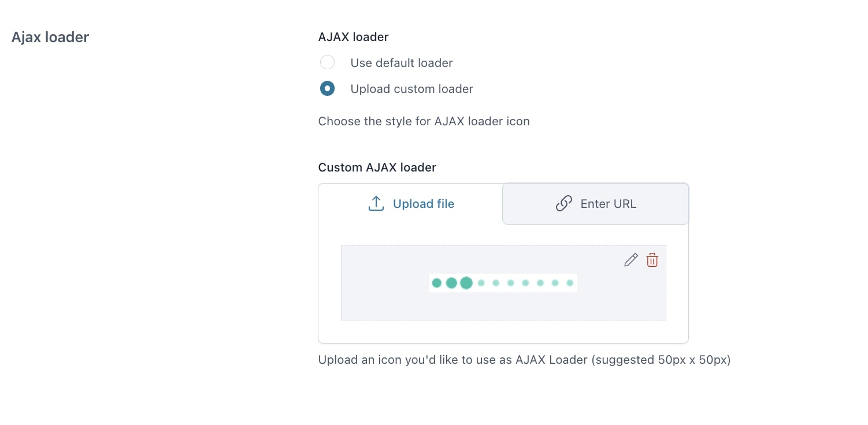Click the "Use default loader" label text
This screenshot has height=425, width=868.
[402, 63]
